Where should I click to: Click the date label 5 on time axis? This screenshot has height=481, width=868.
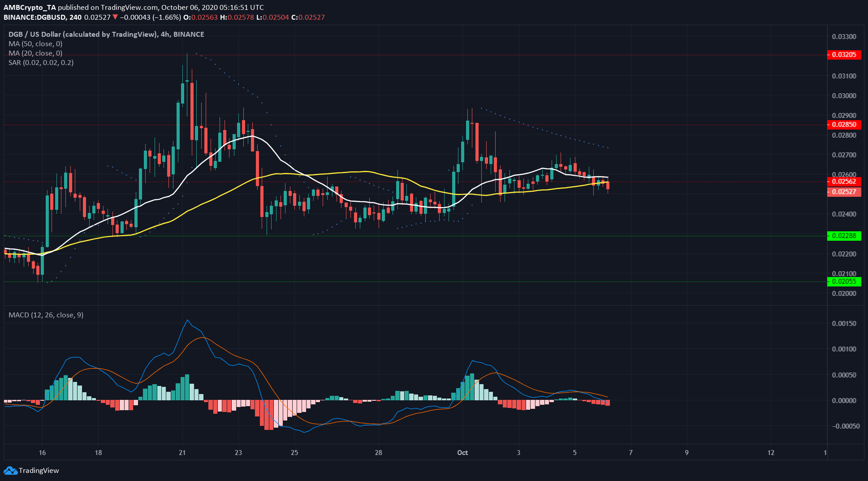point(574,452)
